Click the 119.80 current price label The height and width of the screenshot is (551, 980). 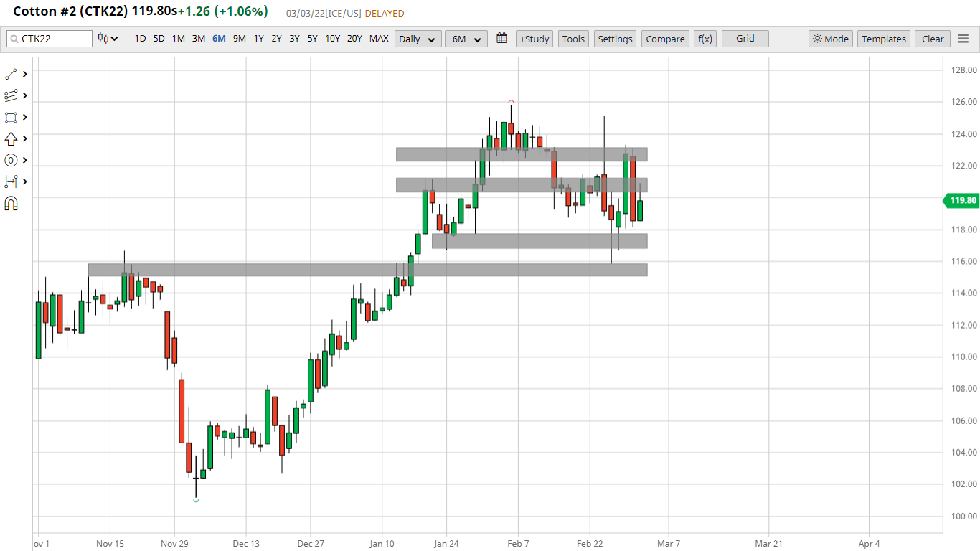(961, 201)
